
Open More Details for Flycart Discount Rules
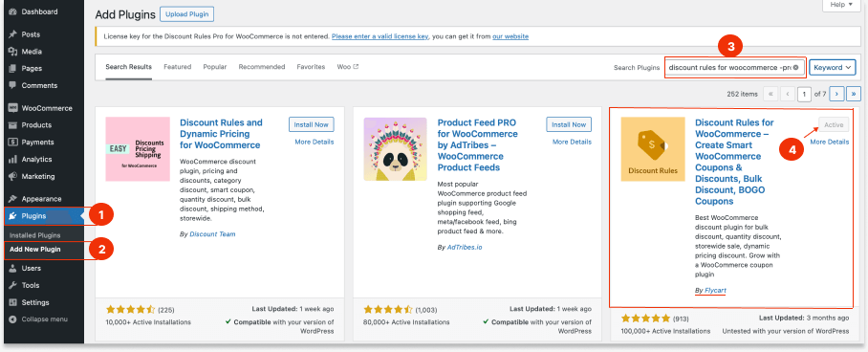(x=829, y=142)
